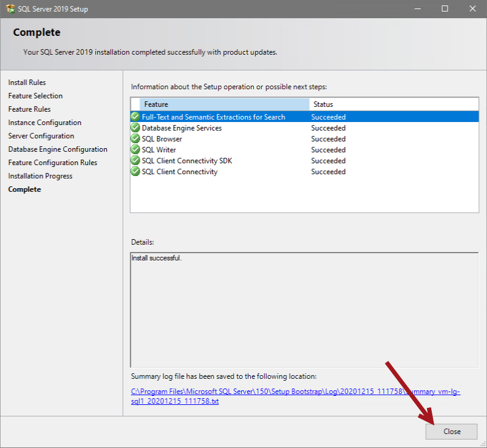The height and width of the screenshot is (448, 487).
Task: Click inside the Details text box
Action: coord(304,310)
